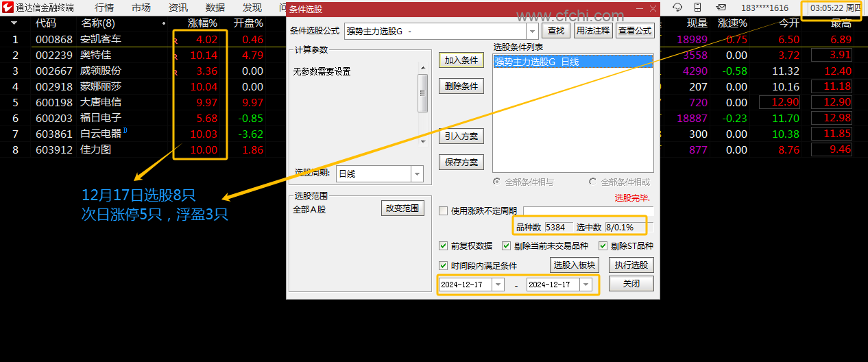This screenshot has width=868, height=362.
Task: Click the sort dot next to 名称(8) header
Action: click(163, 23)
